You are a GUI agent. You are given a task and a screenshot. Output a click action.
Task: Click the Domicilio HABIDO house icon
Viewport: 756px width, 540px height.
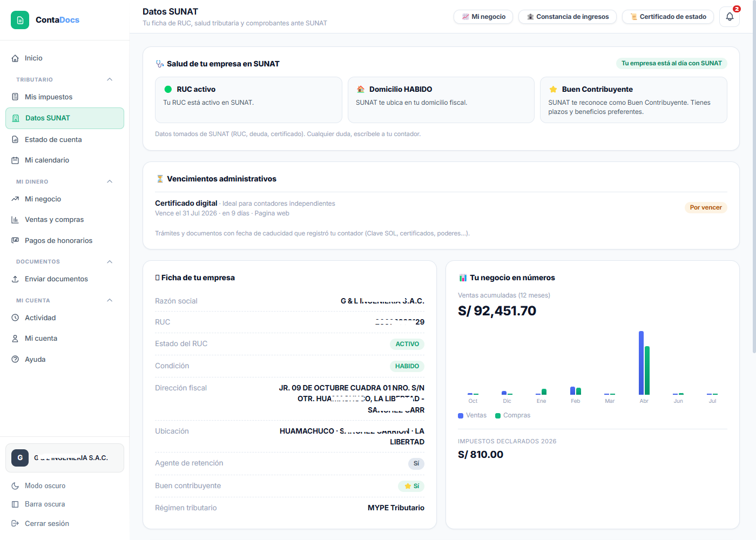(x=361, y=90)
